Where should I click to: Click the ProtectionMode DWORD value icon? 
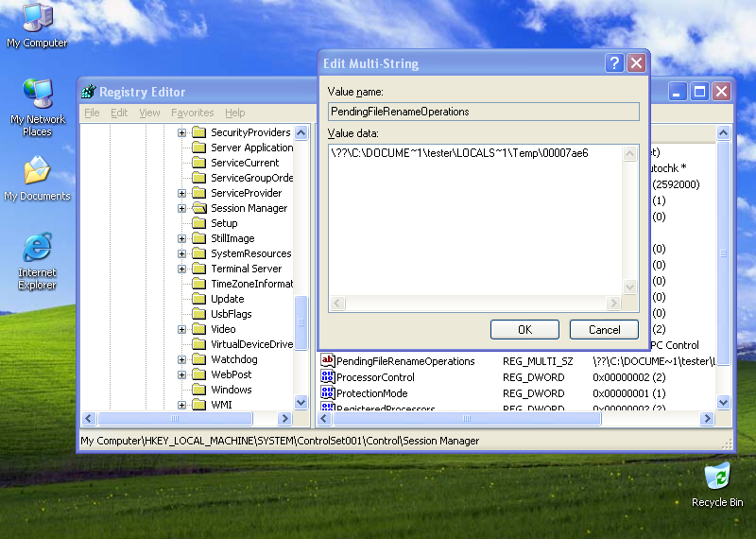(x=328, y=392)
